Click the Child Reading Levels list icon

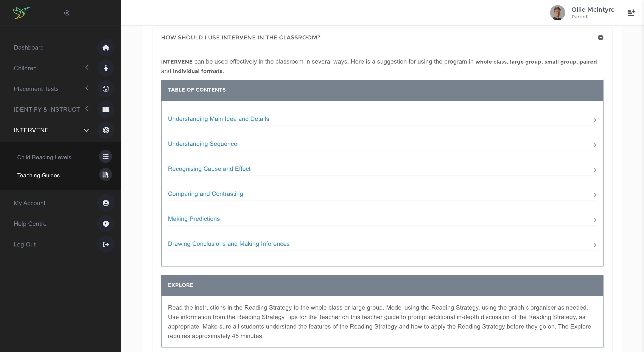(x=105, y=156)
